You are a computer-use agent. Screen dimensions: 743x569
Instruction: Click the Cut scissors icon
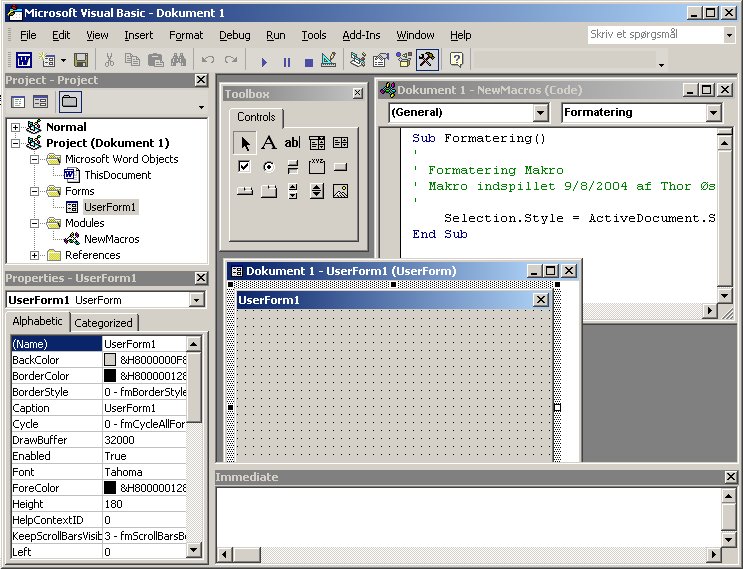tap(109, 60)
